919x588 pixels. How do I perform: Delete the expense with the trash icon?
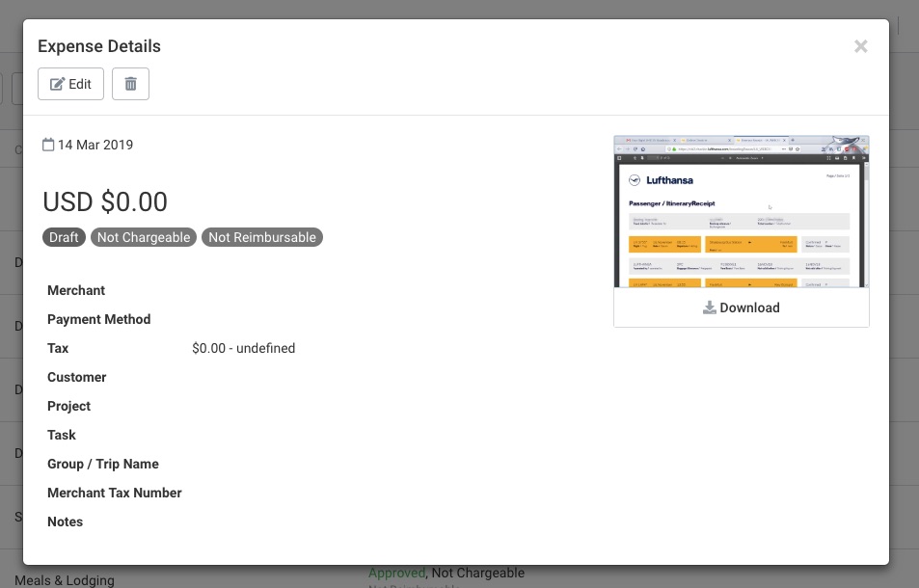click(x=131, y=84)
